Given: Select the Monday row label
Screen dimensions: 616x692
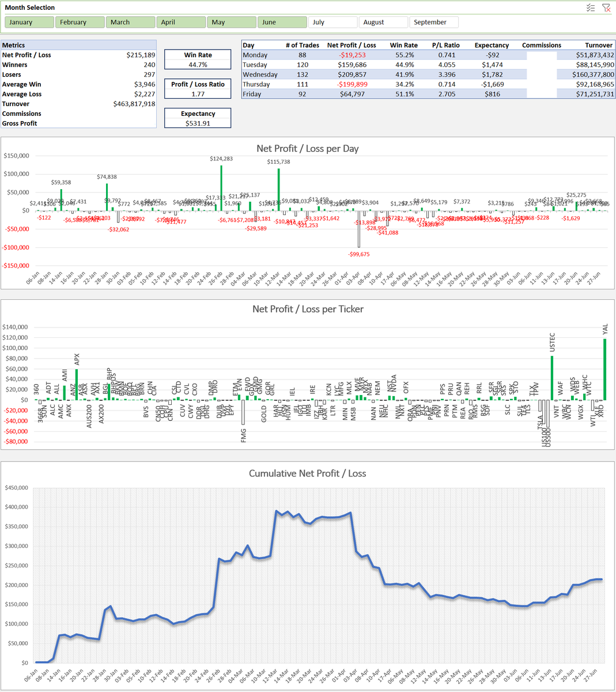Looking at the screenshot, I should pyautogui.click(x=254, y=55).
